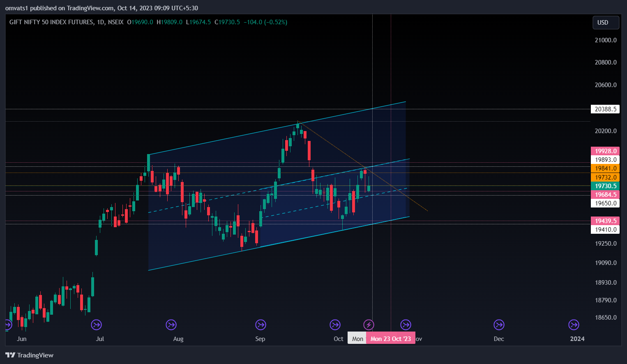Click the low price value 19674.5
Screen dimensions: 627x364
coord(200,22)
